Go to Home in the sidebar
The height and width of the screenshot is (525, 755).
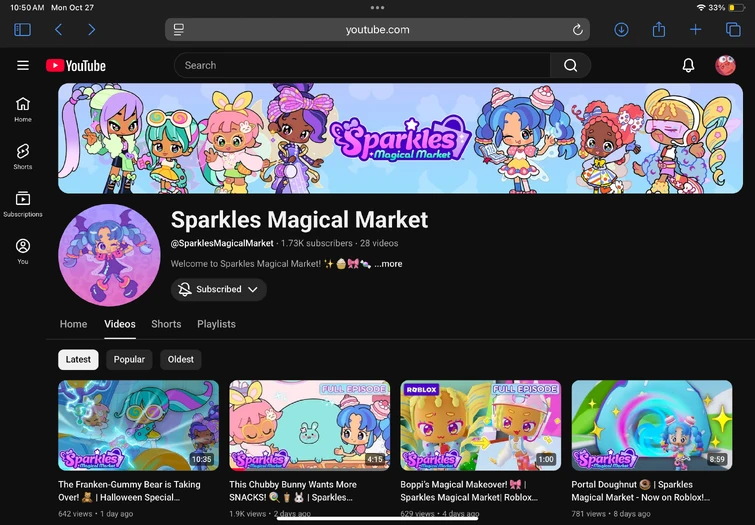(23, 109)
